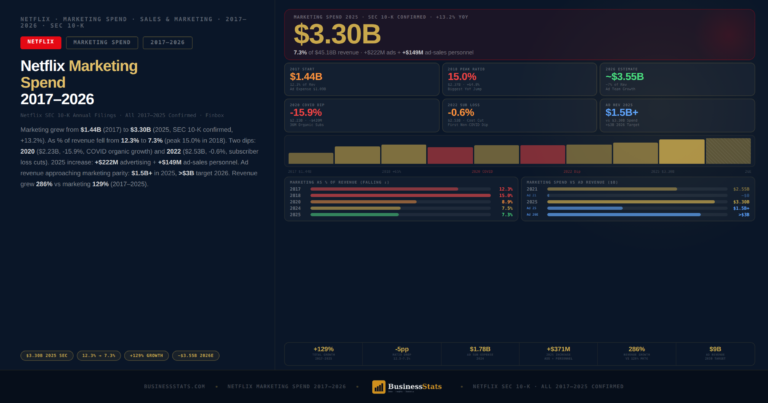
Task: Click the blue >$3B ad revenue bar
Action: tap(637, 214)
